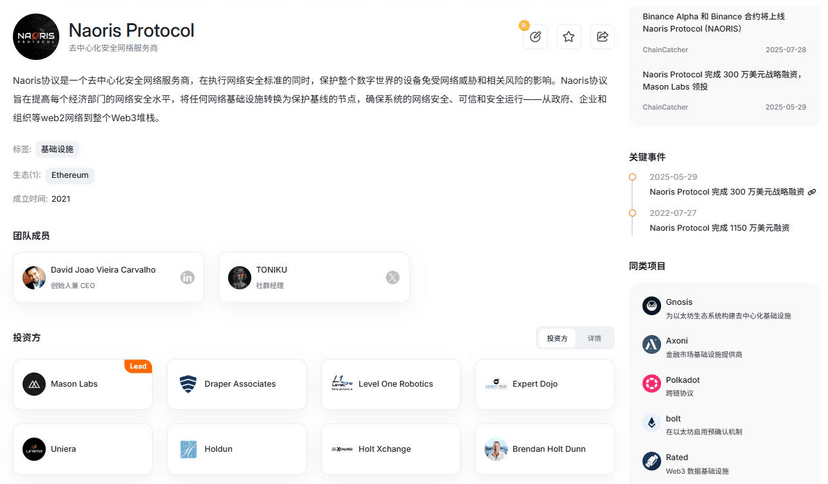Open the Draper Associates investor name
The width and height of the screenshot is (828, 484).
pos(240,384)
